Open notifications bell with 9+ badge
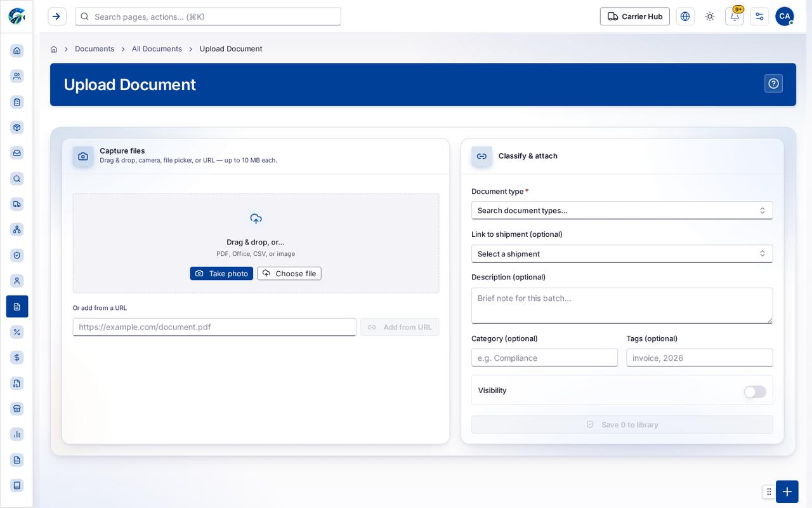This screenshot has width=812, height=508. coord(735,17)
